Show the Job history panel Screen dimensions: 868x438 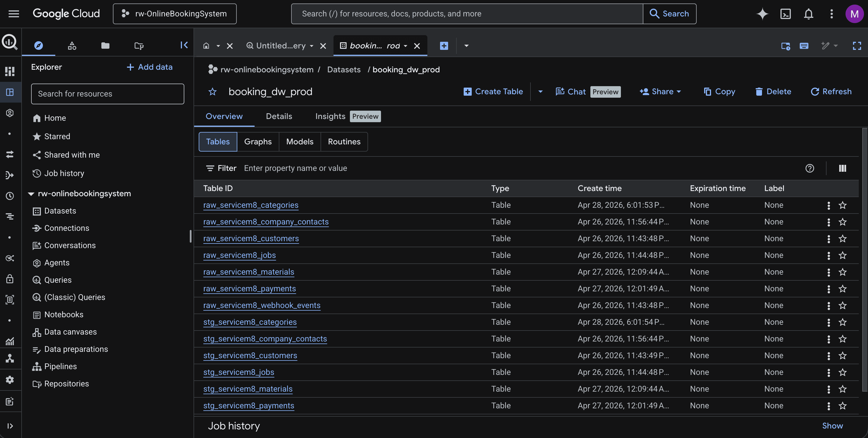(x=832, y=426)
